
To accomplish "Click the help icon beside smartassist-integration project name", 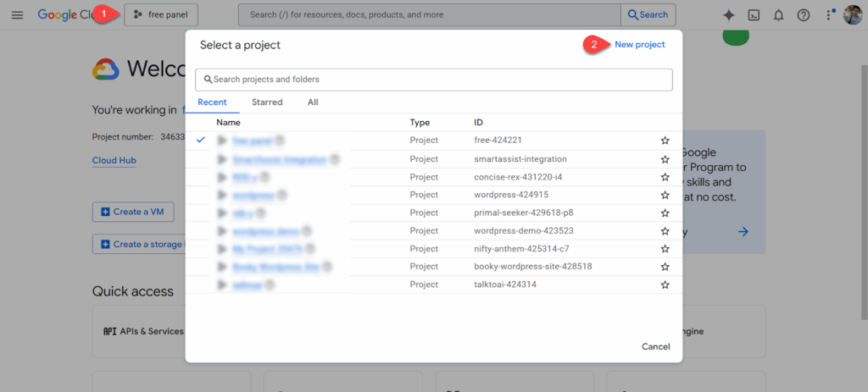I will point(335,159).
